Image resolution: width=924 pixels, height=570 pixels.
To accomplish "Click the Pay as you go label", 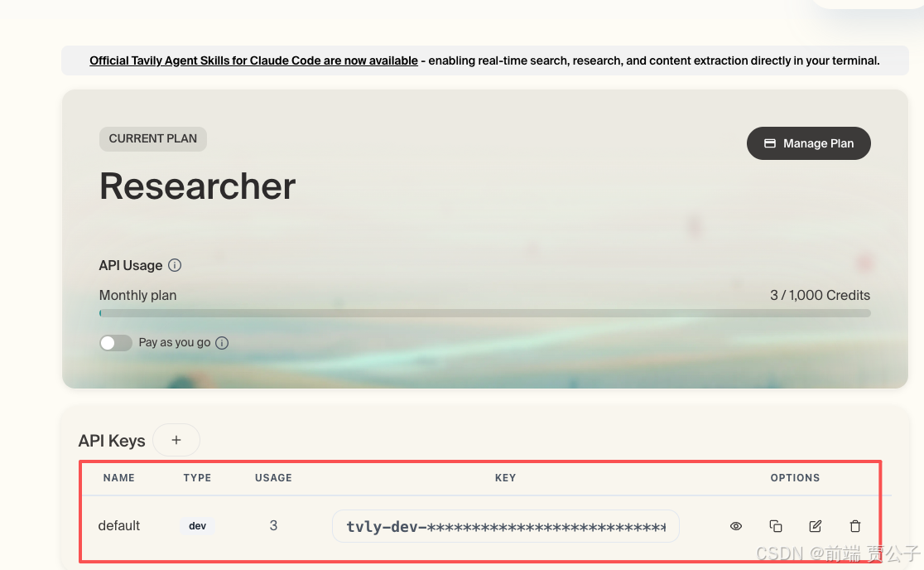I will point(175,342).
